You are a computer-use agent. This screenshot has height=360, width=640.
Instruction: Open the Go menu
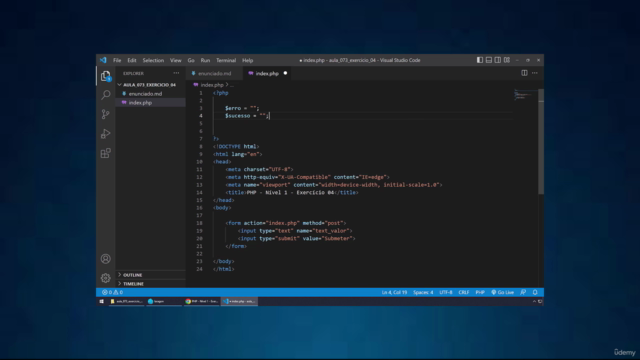(191, 60)
